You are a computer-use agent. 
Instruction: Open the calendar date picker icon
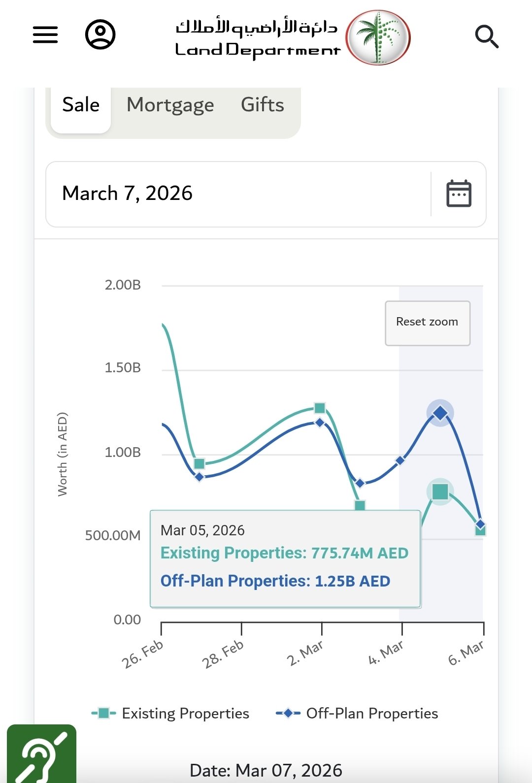[x=459, y=194]
